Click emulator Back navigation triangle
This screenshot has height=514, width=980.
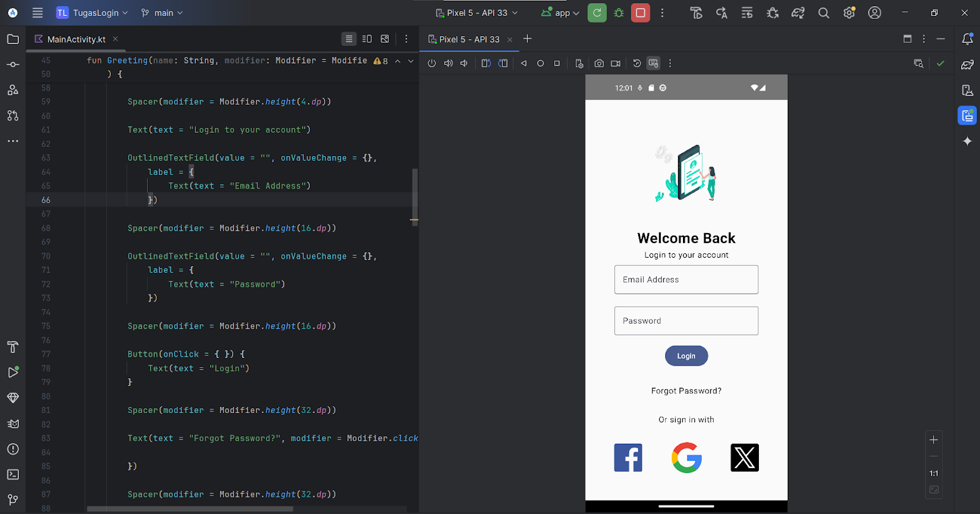click(x=524, y=63)
